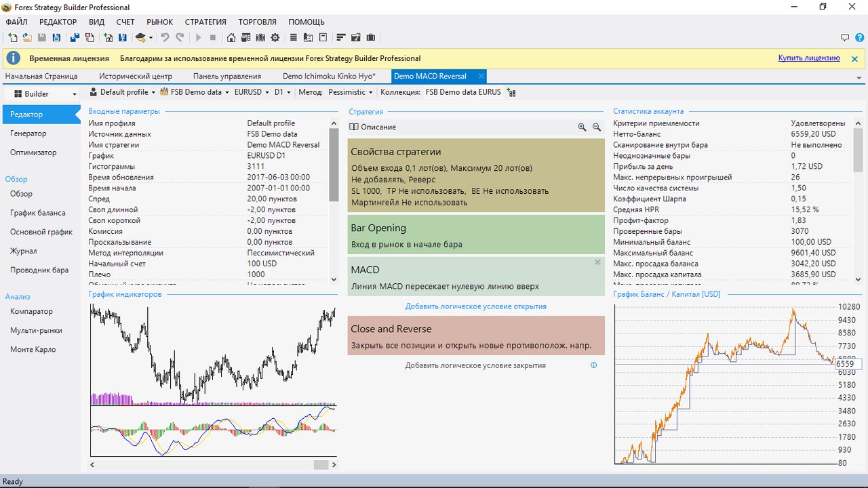Click the open strategy folder icon
The width and height of the screenshot is (868, 488).
tap(27, 38)
